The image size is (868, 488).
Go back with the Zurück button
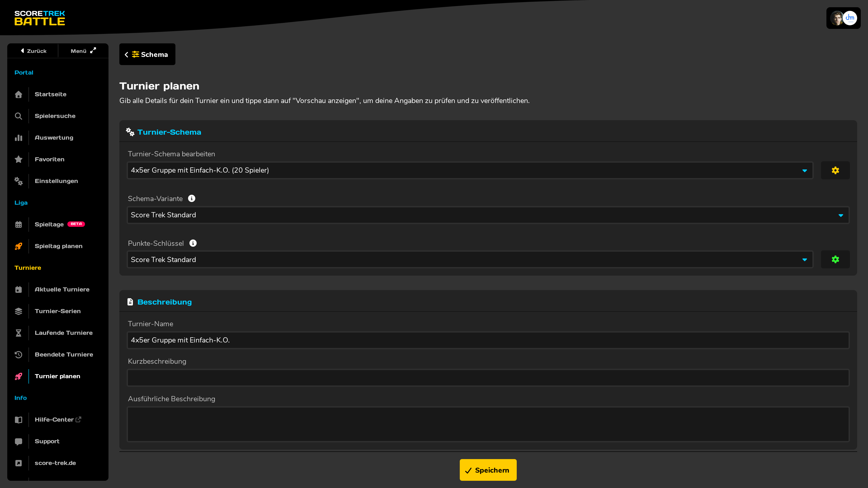pos(33,51)
